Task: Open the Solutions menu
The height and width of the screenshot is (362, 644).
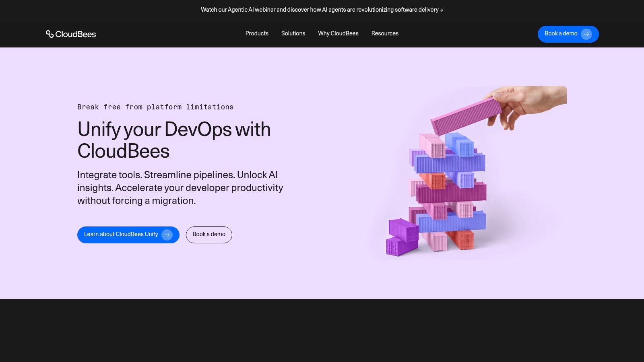Action: (293, 33)
